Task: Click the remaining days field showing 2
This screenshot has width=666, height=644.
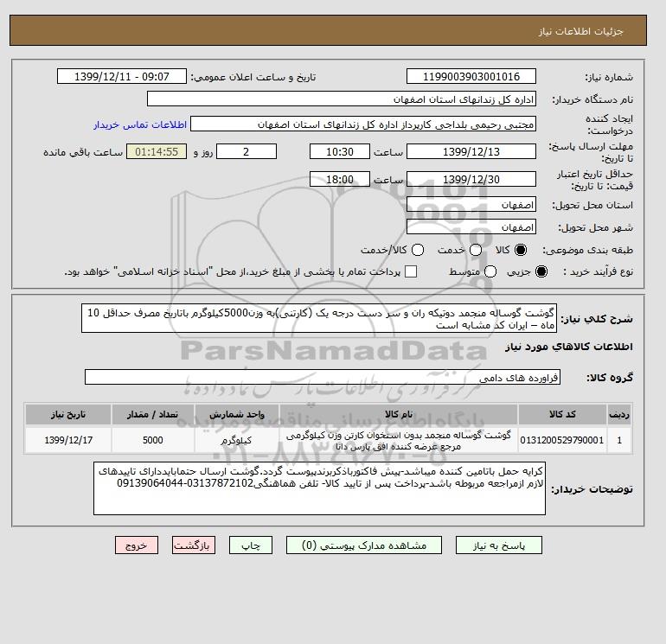Action: [247, 151]
